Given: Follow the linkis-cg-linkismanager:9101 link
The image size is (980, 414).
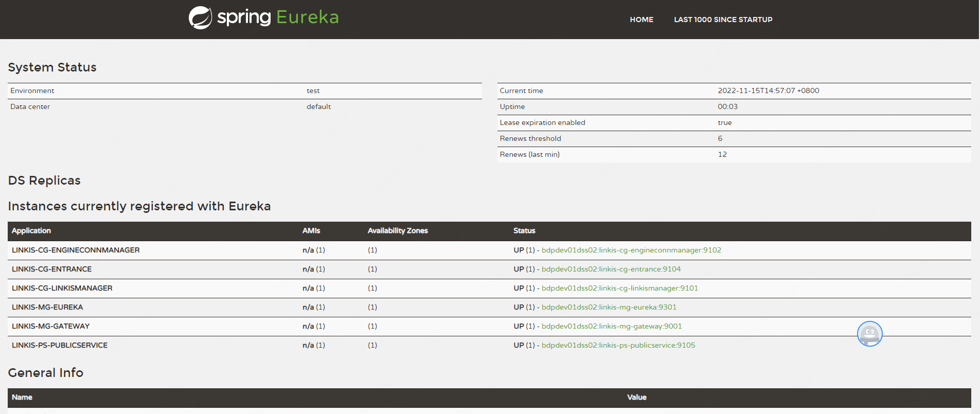Looking at the screenshot, I should coord(619,288).
